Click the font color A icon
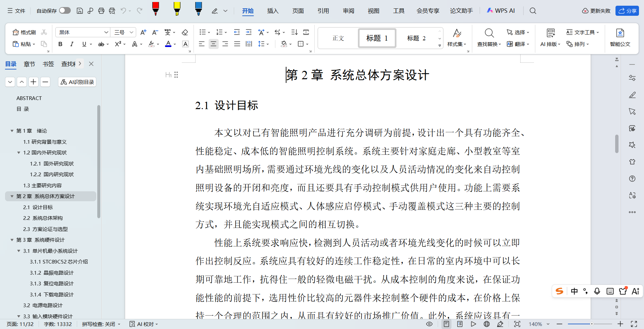This screenshot has height=329, width=644. (x=168, y=44)
